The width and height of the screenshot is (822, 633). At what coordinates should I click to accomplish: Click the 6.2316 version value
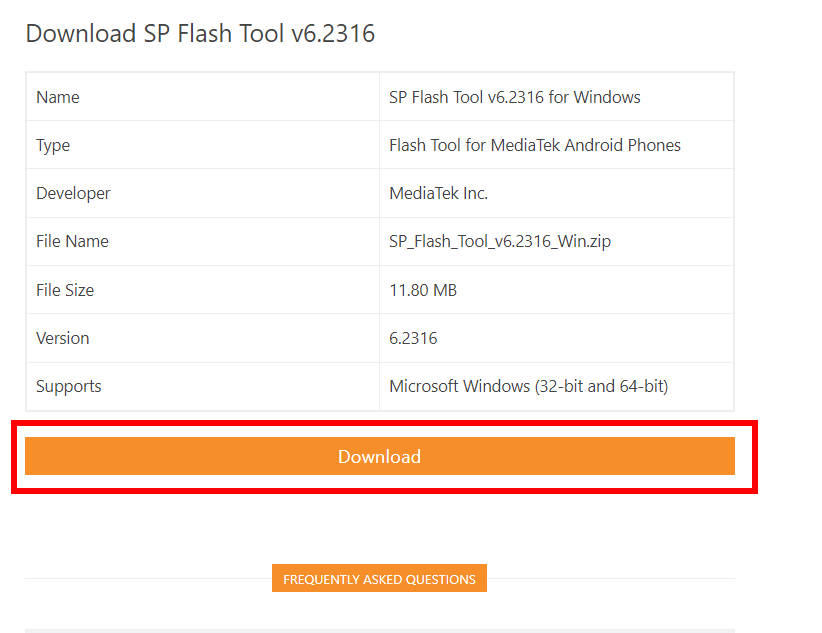(413, 338)
